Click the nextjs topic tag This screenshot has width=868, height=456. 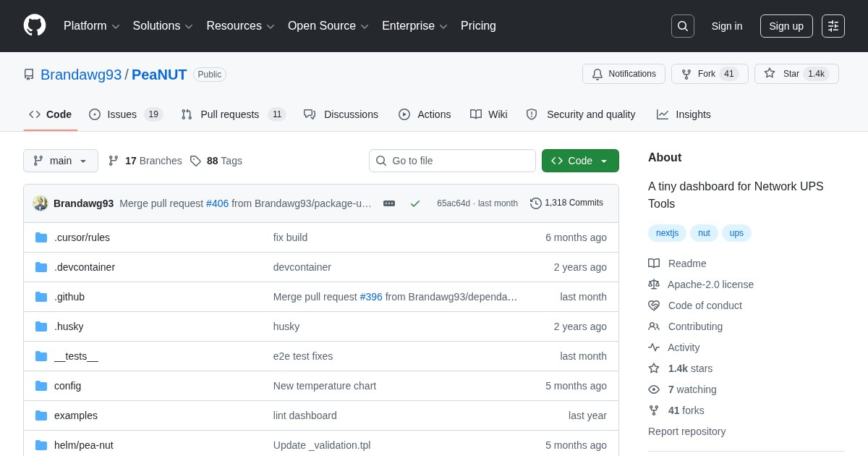pyautogui.click(x=667, y=233)
